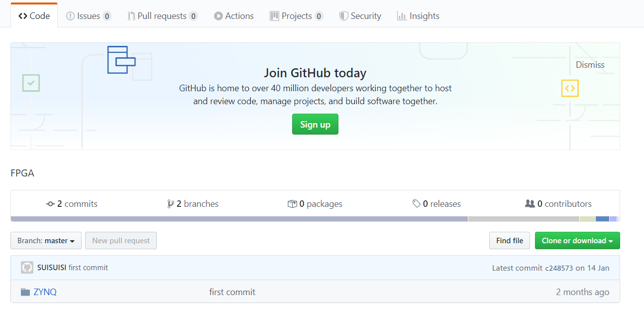644x317 pixels.
Task: Open the 0 releases link
Action: tap(436, 204)
